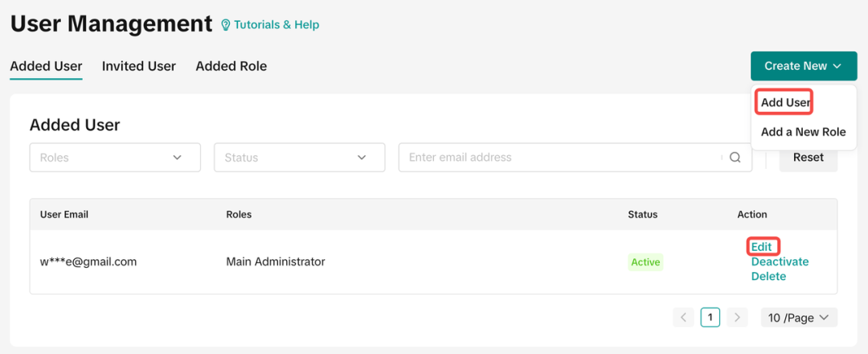
Task: Open the Added Role tab
Action: (x=231, y=66)
